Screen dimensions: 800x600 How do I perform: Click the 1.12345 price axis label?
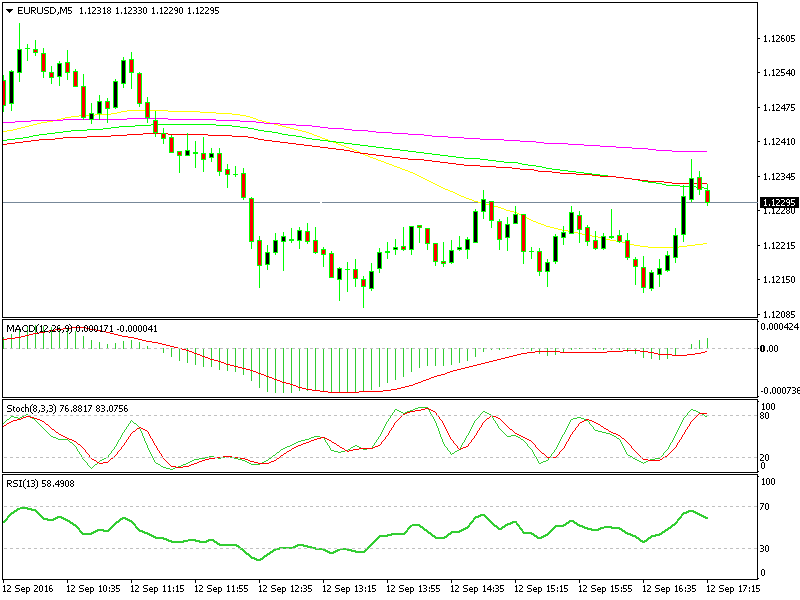pyautogui.click(x=779, y=177)
